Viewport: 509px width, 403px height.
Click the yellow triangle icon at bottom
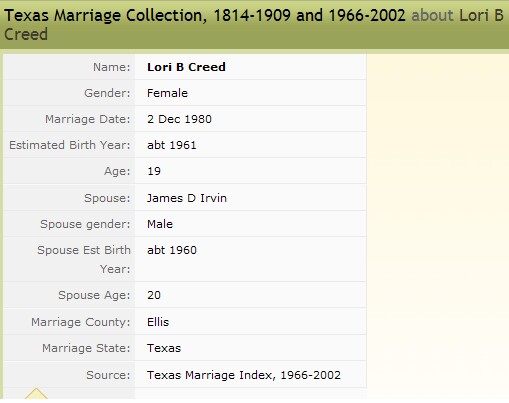36,394
